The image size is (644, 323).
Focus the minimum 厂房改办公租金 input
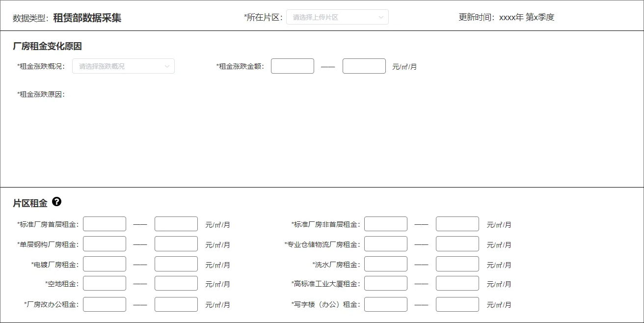coord(105,304)
